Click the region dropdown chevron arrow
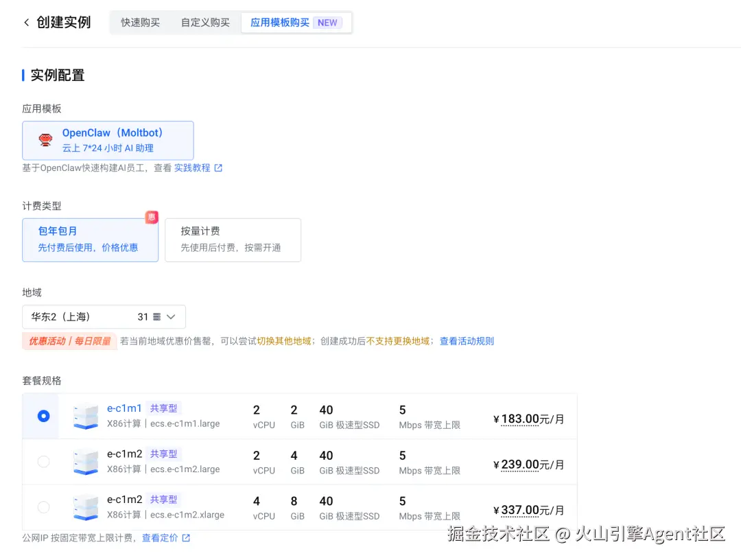The height and width of the screenshot is (560, 741). pyautogui.click(x=171, y=316)
